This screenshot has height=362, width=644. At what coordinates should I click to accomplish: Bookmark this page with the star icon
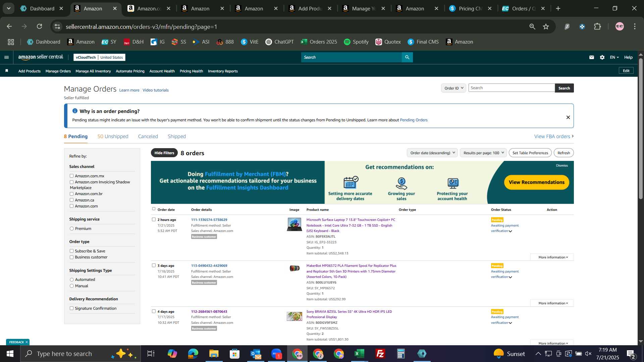(546, 26)
